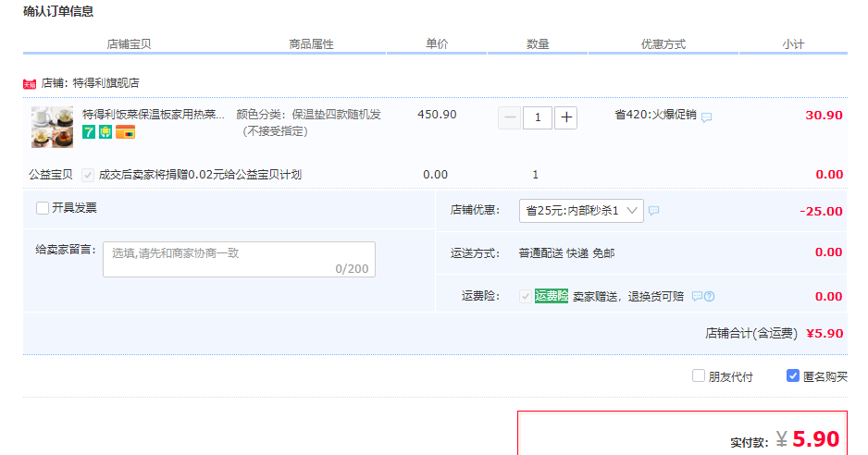The height and width of the screenshot is (455, 868).
Task: Open the comment bubble beside shop discount dropdown
Action: (653, 210)
